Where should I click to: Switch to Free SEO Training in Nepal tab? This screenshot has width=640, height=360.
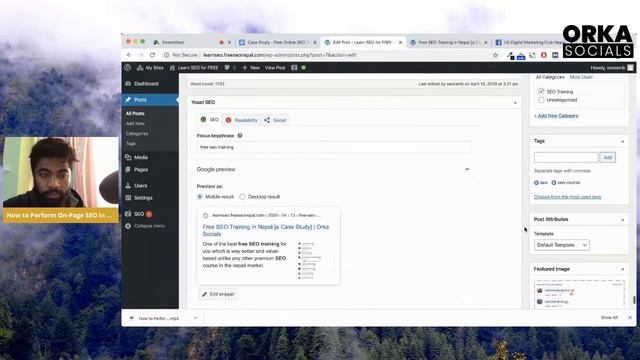(x=448, y=42)
